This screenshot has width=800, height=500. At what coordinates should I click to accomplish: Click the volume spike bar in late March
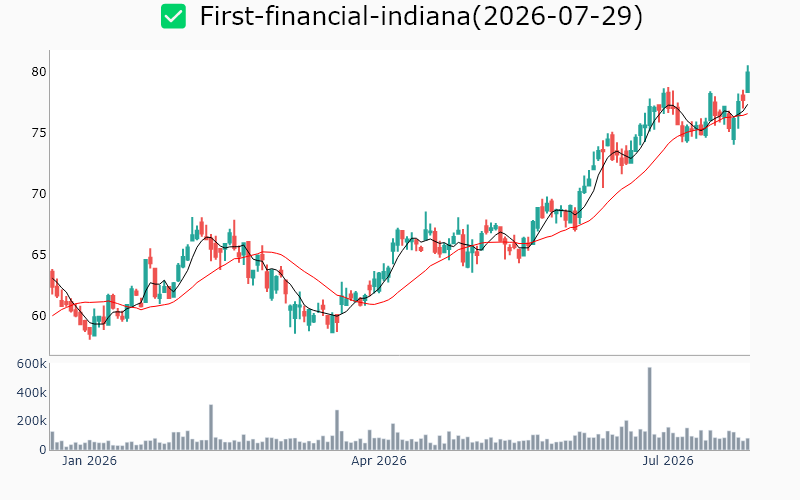337,430
